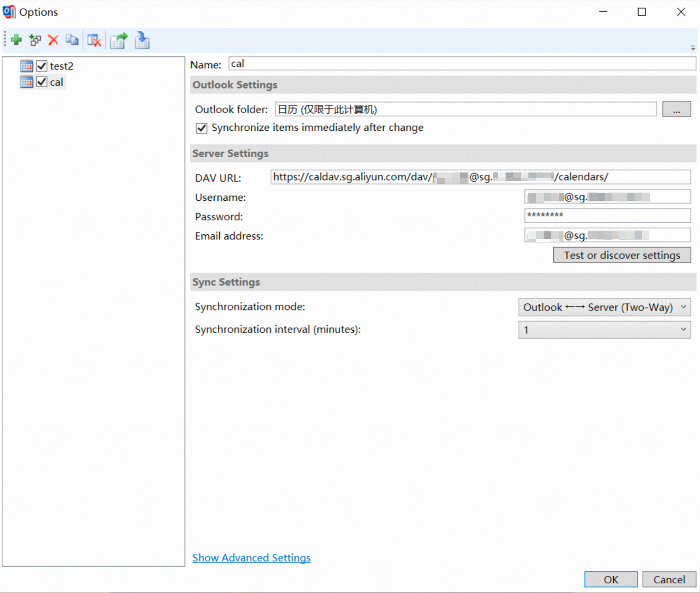Screen dimensions: 700x593
Task: Toggle Synchronize items immediately after change
Action: pos(202,128)
